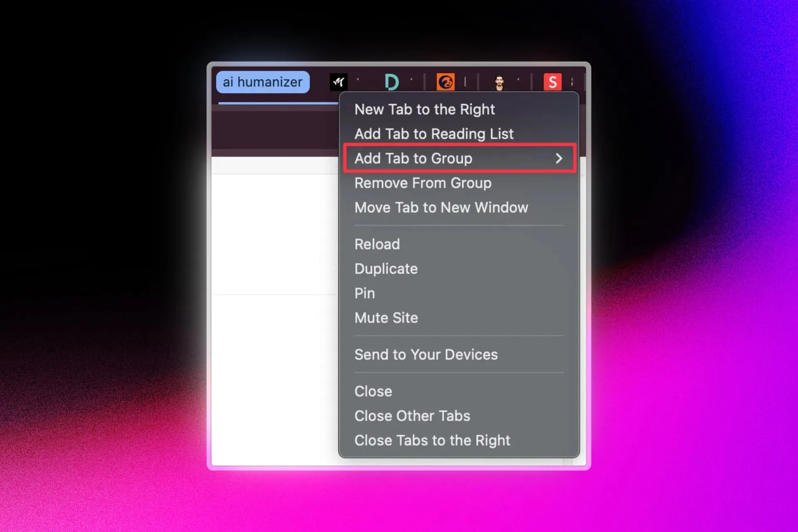Switch to the red S favicon tab

coord(552,82)
